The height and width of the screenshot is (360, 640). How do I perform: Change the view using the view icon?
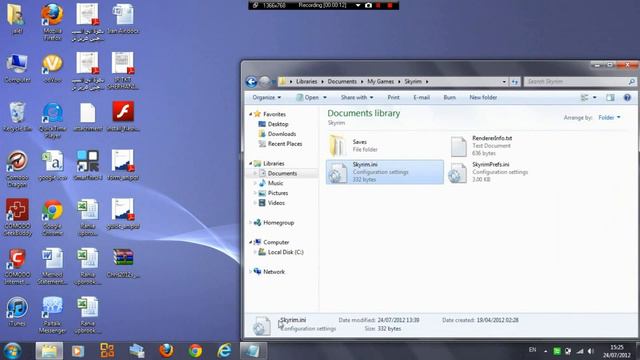point(584,98)
